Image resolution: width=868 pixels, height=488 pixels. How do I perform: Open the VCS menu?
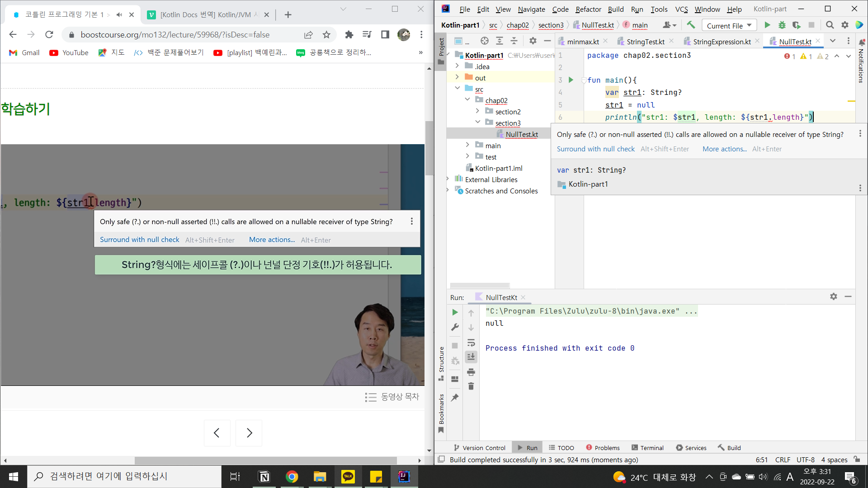(x=681, y=9)
